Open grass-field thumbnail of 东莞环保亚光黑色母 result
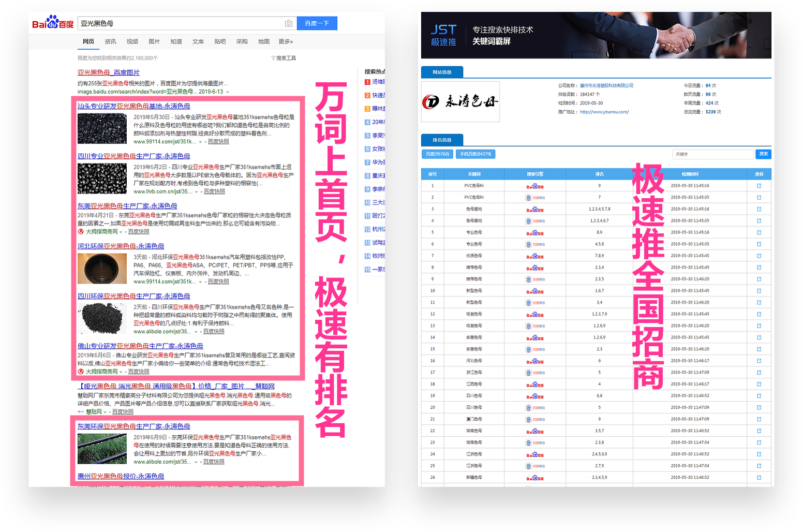The width and height of the screenshot is (803, 532). 102,449
